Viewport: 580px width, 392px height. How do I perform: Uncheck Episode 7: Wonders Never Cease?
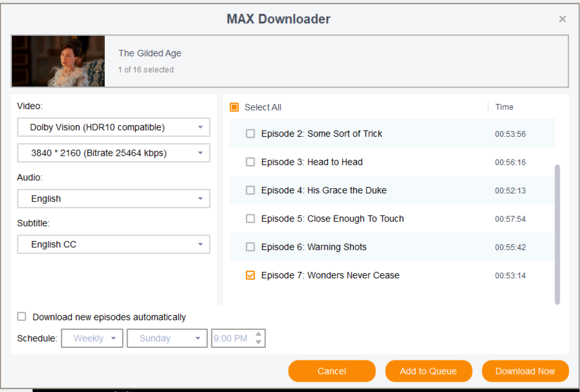click(250, 275)
